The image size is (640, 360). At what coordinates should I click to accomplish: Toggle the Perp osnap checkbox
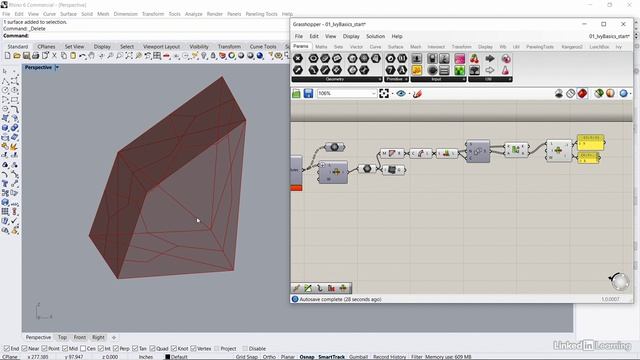[x=116, y=349]
